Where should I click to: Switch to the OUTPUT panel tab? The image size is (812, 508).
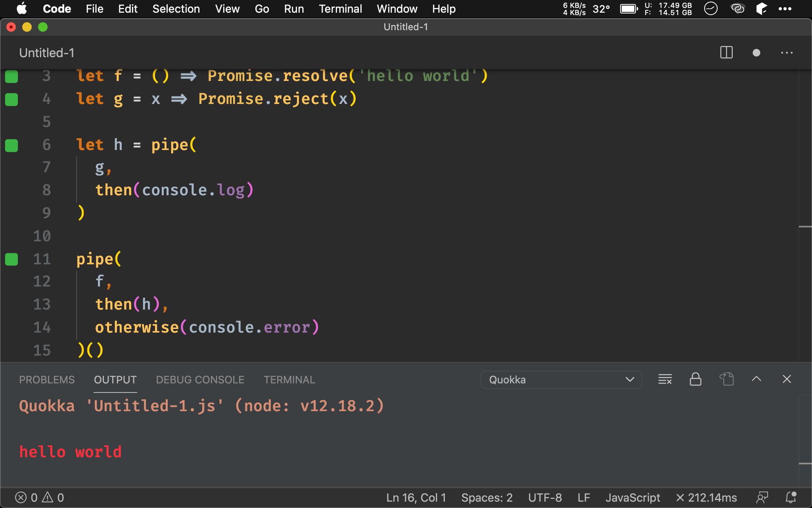click(x=115, y=380)
